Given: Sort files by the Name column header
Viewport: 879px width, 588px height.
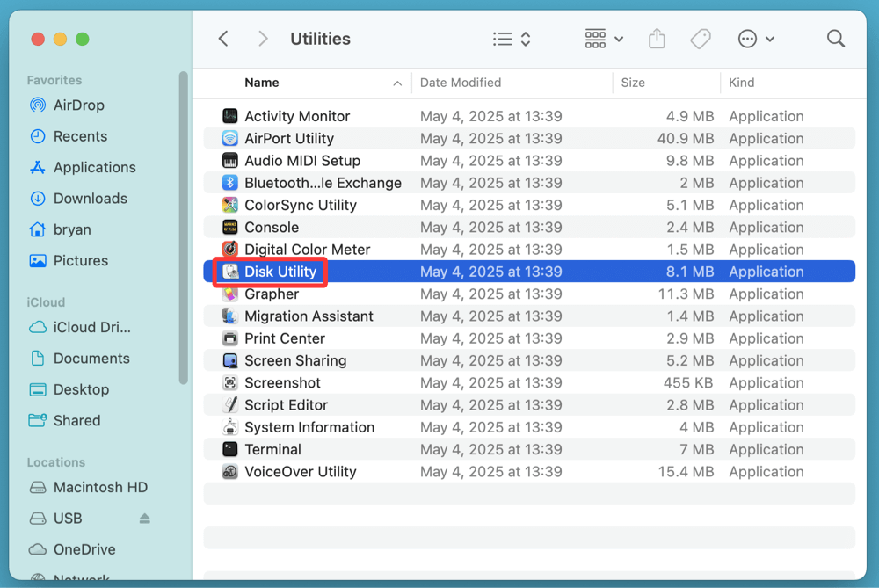Looking at the screenshot, I should [x=261, y=82].
